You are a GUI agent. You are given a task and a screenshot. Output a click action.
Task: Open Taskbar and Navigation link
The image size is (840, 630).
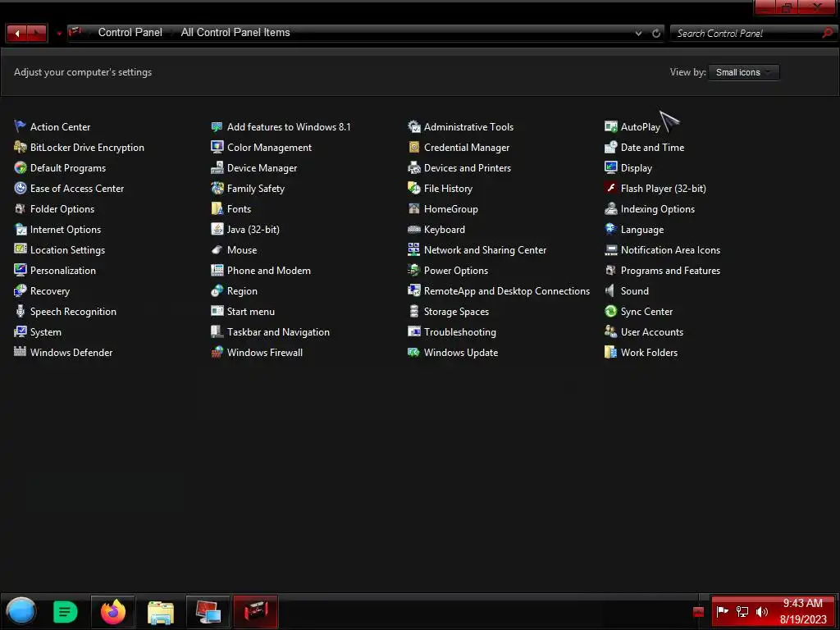point(279,332)
